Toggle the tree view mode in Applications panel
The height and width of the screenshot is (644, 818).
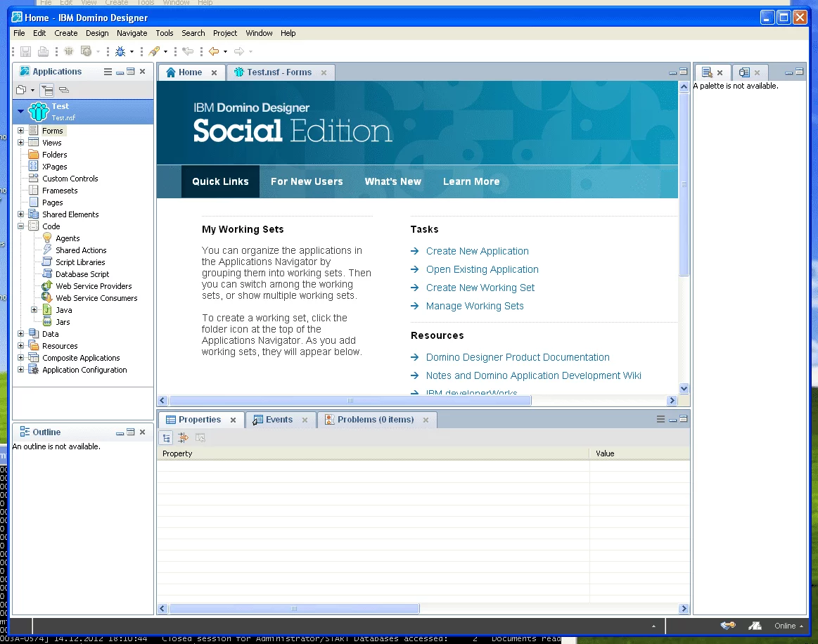[x=46, y=90]
